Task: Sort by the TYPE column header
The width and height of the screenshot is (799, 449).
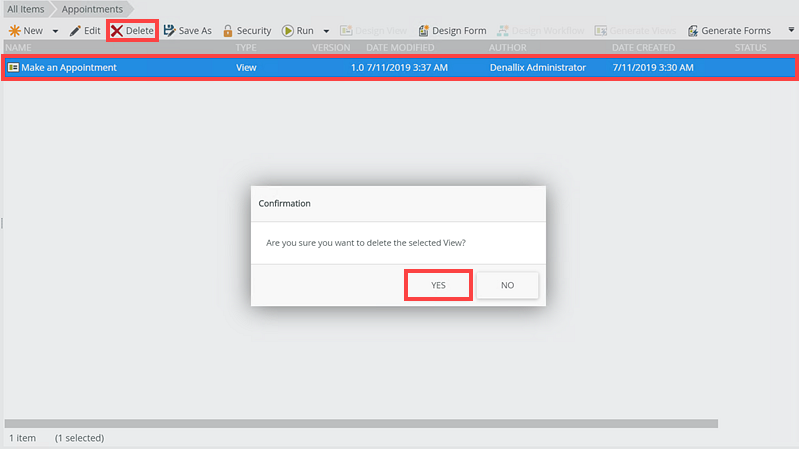Action: coord(246,47)
